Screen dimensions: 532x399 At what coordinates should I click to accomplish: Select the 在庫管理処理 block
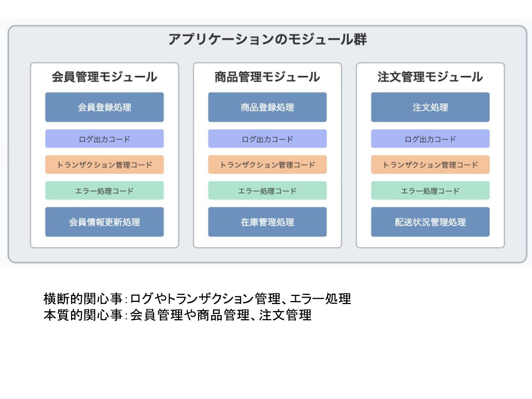click(x=267, y=222)
